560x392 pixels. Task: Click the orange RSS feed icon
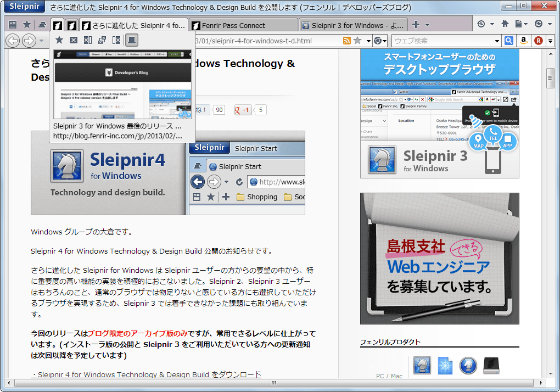(346, 41)
